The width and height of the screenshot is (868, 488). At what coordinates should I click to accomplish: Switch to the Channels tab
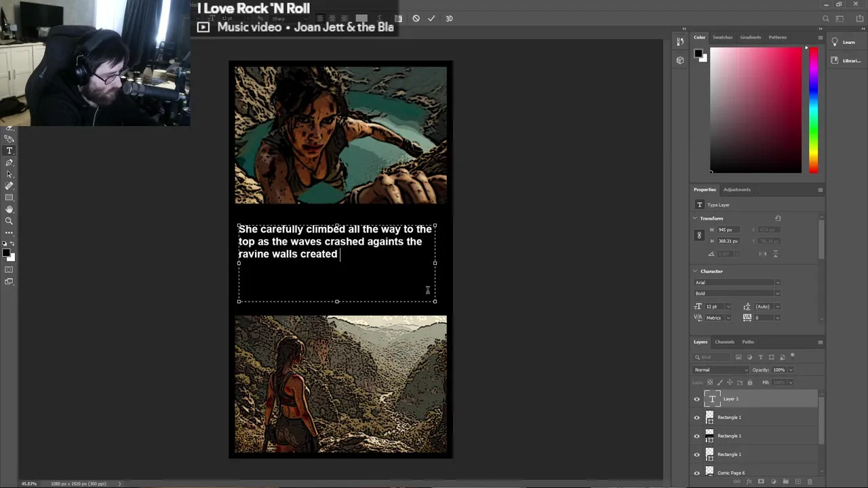click(724, 342)
